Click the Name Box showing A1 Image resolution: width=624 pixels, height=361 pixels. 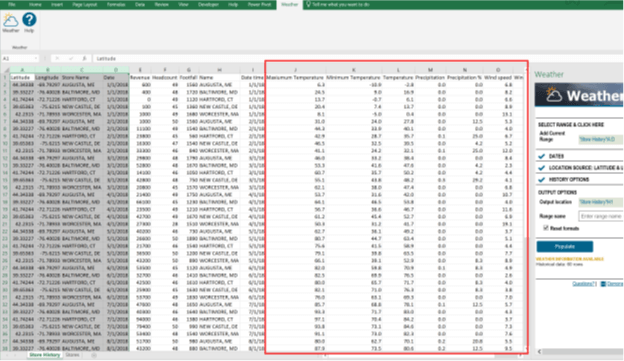(x=18, y=59)
